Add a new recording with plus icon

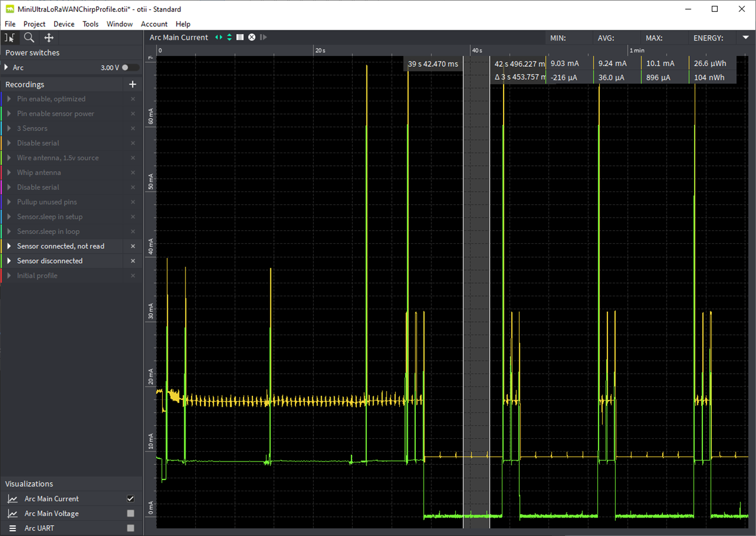pyautogui.click(x=132, y=85)
